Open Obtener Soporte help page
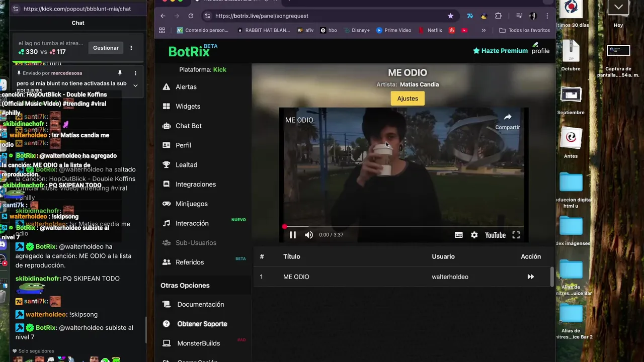The image size is (644, 362). (202, 324)
